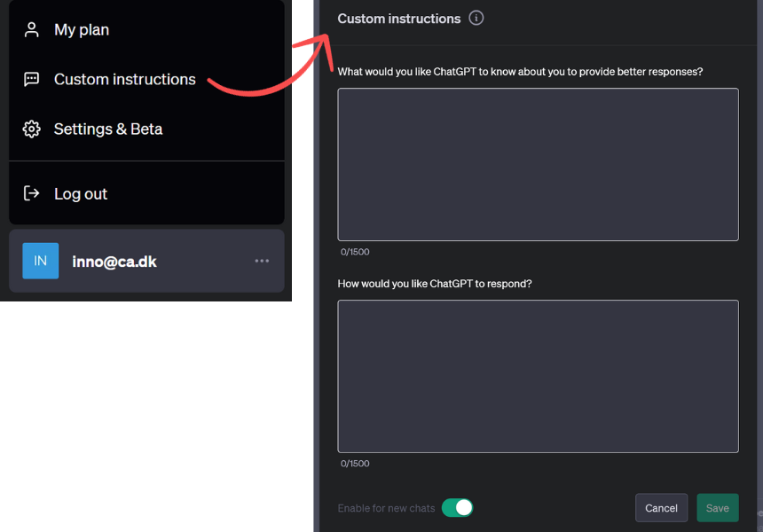Click the blue IN avatar
The image size is (763, 532).
pyautogui.click(x=41, y=261)
